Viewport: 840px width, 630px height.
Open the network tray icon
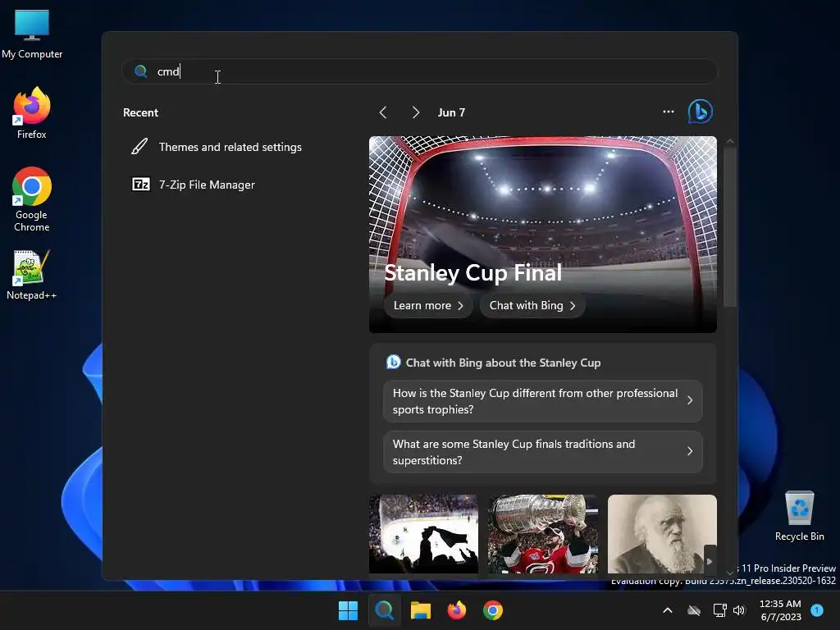coord(719,610)
